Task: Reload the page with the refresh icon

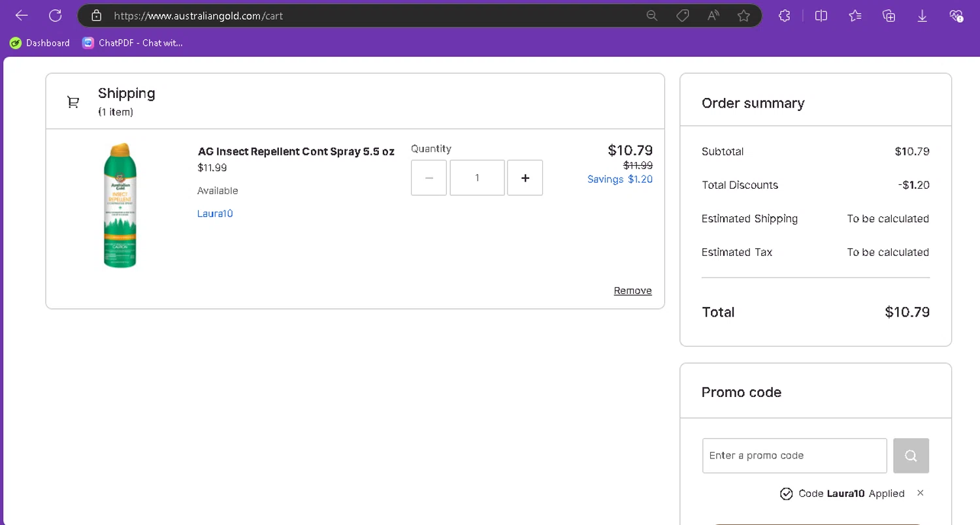Action: [x=56, y=16]
